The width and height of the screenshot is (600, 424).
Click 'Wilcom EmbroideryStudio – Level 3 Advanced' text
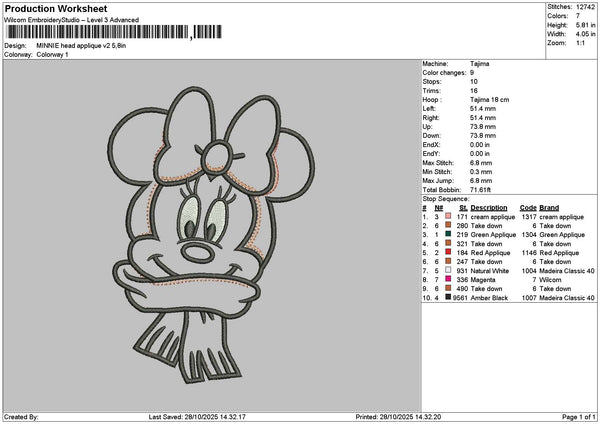(72, 20)
